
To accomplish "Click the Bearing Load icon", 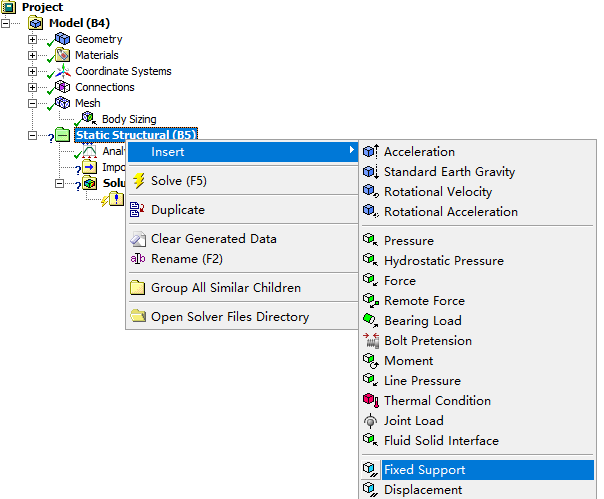I will click(x=370, y=321).
